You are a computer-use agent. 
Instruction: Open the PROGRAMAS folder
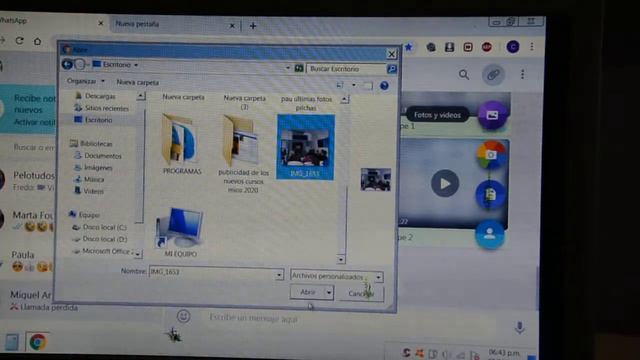pos(182,144)
